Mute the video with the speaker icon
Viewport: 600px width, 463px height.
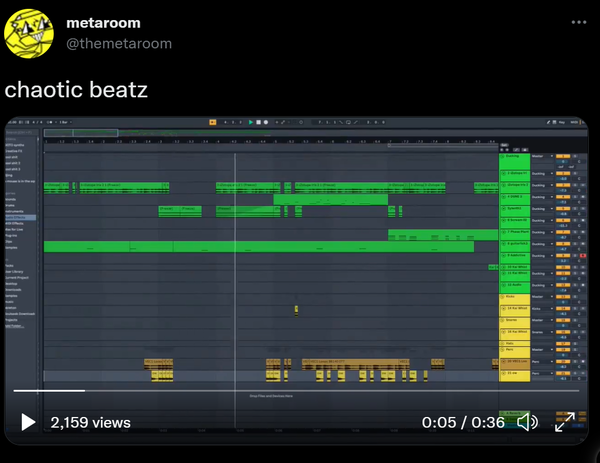point(527,422)
